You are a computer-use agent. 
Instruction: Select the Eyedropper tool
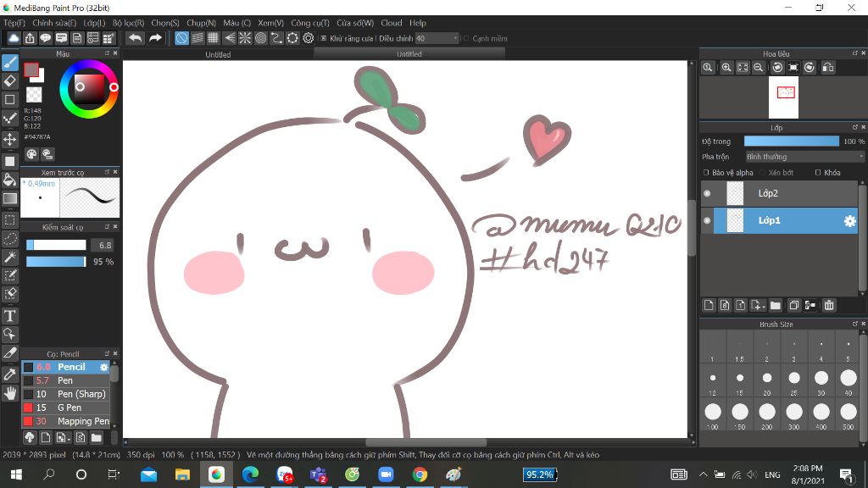pyautogui.click(x=10, y=374)
